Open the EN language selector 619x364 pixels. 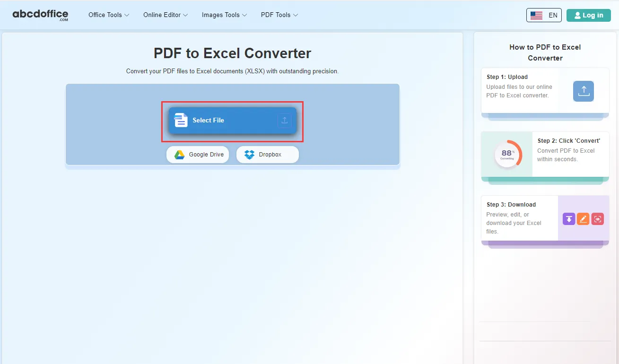544,15
